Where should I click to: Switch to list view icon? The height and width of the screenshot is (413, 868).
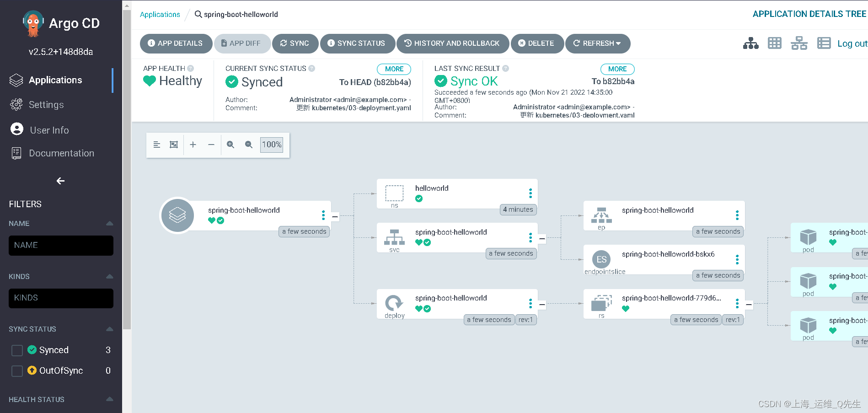824,43
